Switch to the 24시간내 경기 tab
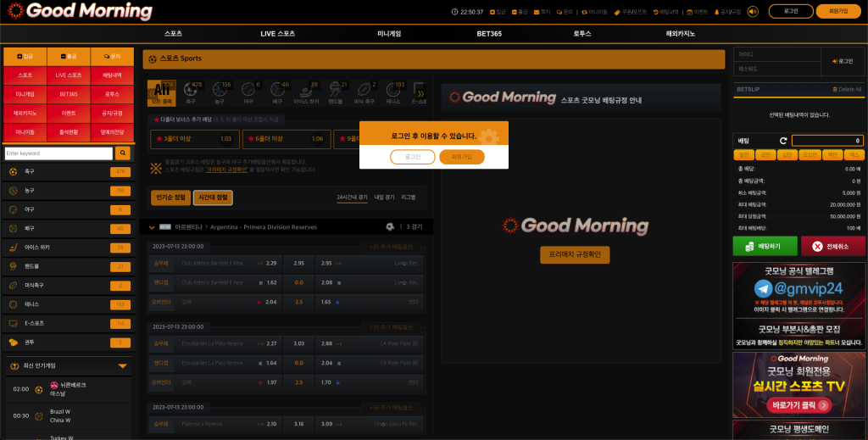Screen dimensions: 868x440 (352, 198)
